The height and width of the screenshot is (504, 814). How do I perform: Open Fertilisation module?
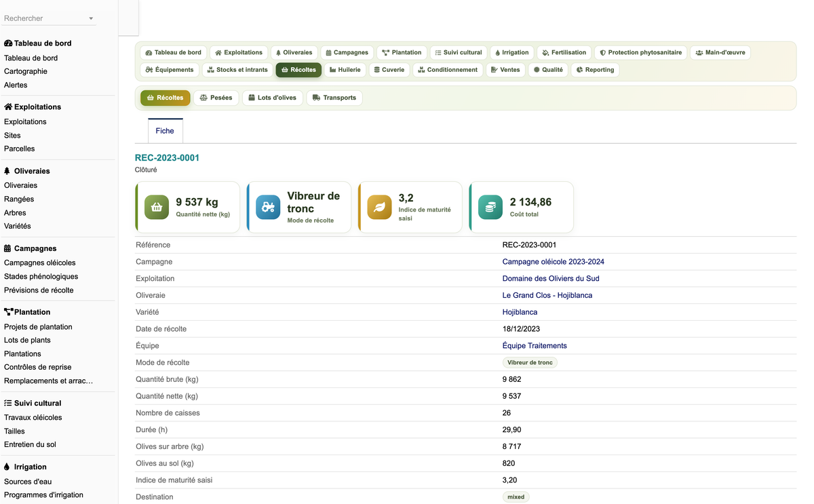[x=564, y=52]
